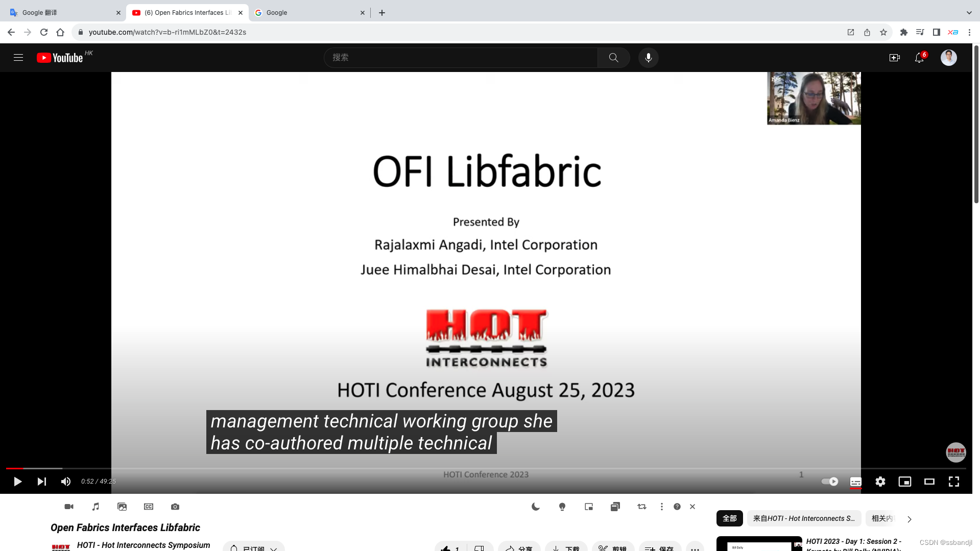Expand the tab search dropdown chevron
Screen dimensions: 980x551
(x=969, y=13)
